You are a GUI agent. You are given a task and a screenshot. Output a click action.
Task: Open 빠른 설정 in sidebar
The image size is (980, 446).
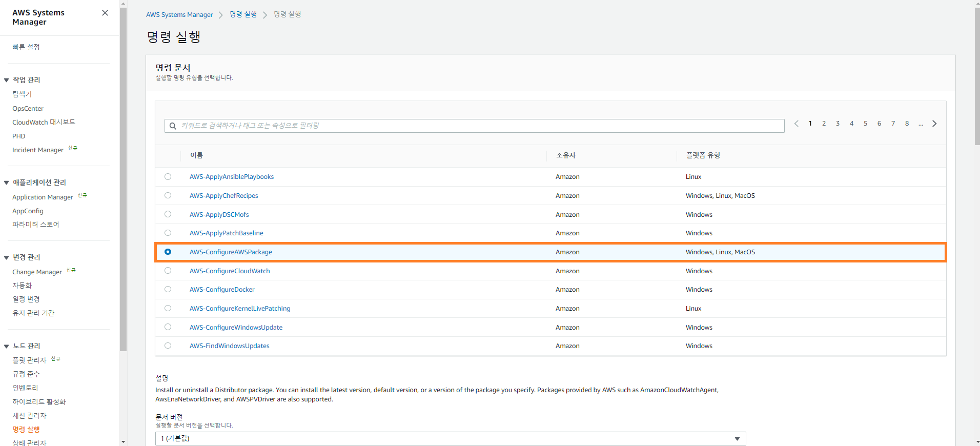coord(26,47)
